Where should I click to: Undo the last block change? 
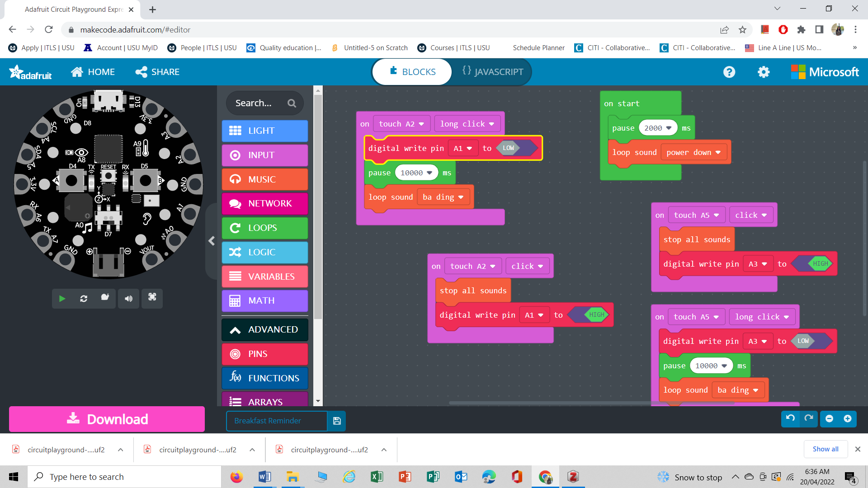[x=790, y=418]
